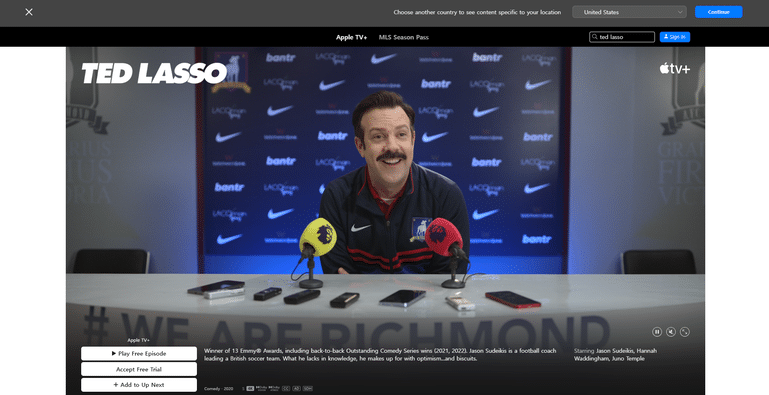769x395 pixels.
Task: Click the 4K badge icon
Action: [250, 389]
